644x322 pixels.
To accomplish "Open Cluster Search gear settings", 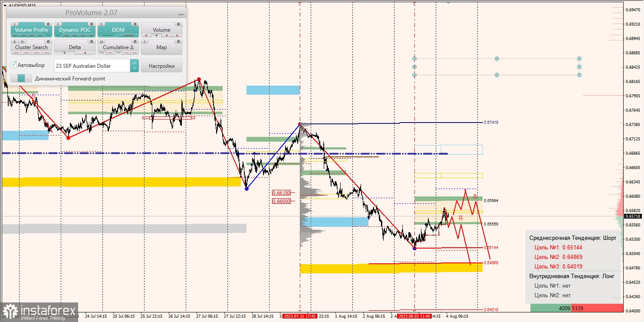I will (48, 42).
